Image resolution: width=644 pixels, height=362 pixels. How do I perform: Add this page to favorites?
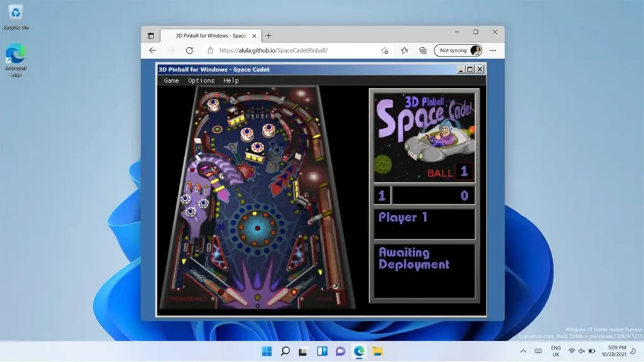point(384,50)
